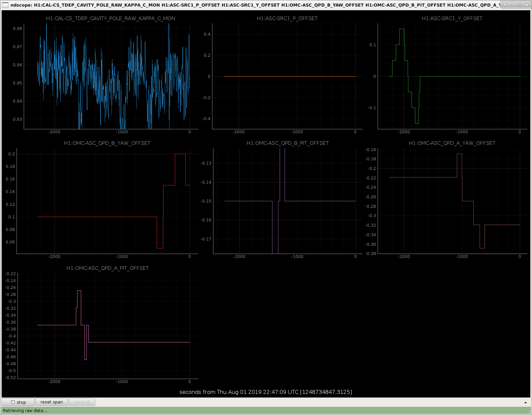Image resolution: width=532 pixels, height=415 pixels.
Task: Select the H1:ASC-SRC1_Y_OFFSET plot title
Action: coord(452,18)
